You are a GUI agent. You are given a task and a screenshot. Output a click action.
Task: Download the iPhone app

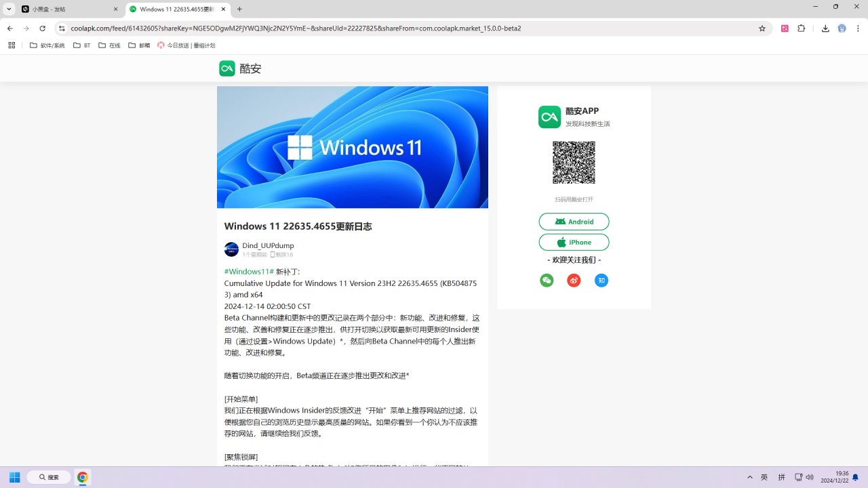574,242
